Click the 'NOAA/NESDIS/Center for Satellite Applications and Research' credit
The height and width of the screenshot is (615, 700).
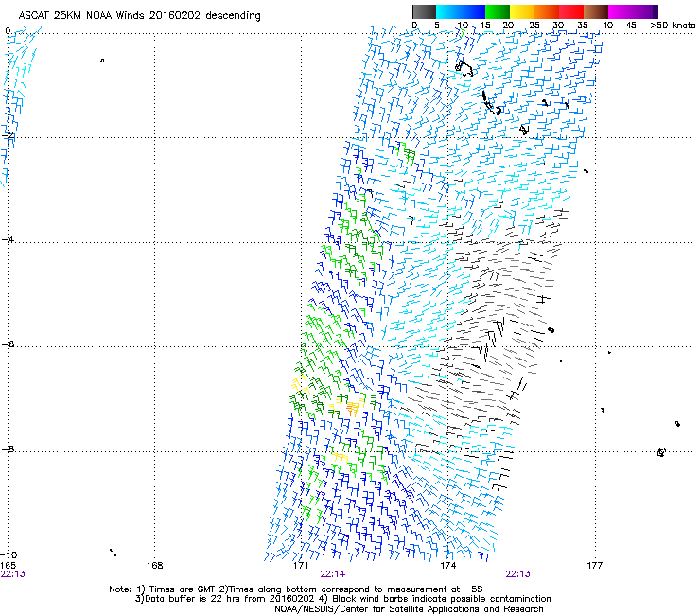point(409,609)
